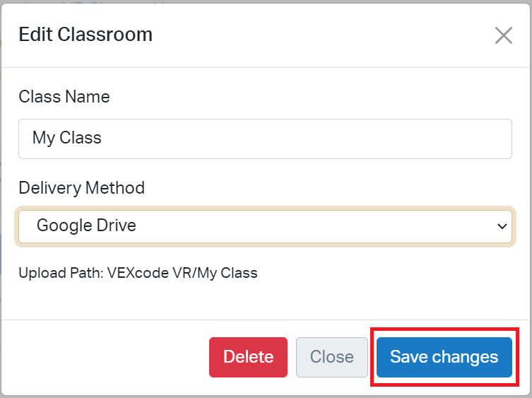Close the dialog with the top-right X
This screenshot has height=398, width=532.
(503, 35)
